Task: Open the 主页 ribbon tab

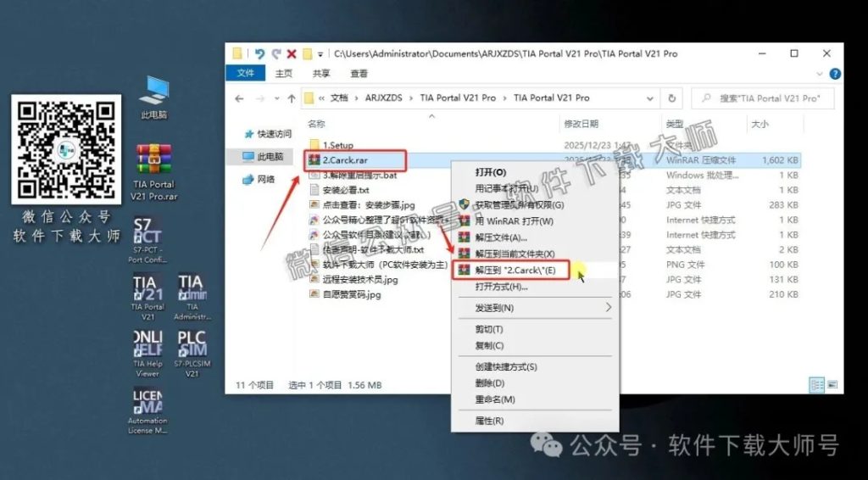Action: [283, 73]
